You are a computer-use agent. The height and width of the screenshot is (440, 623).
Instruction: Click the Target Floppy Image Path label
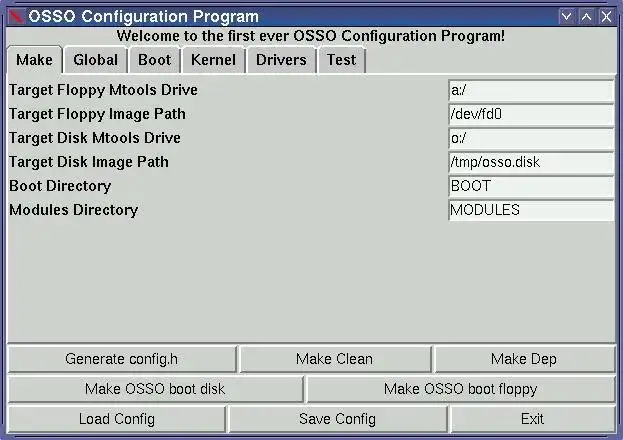pyautogui.click(x=97, y=114)
